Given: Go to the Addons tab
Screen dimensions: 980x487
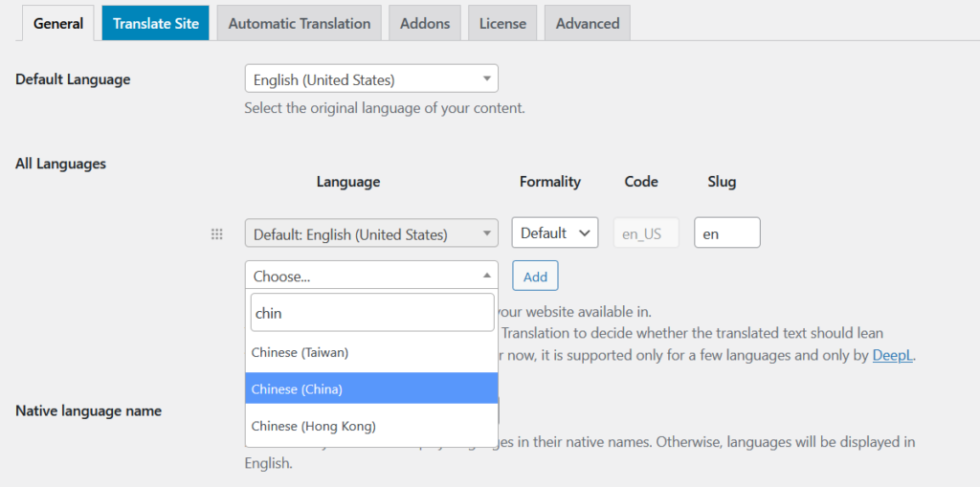Looking at the screenshot, I should pyautogui.click(x=425, y=24).
